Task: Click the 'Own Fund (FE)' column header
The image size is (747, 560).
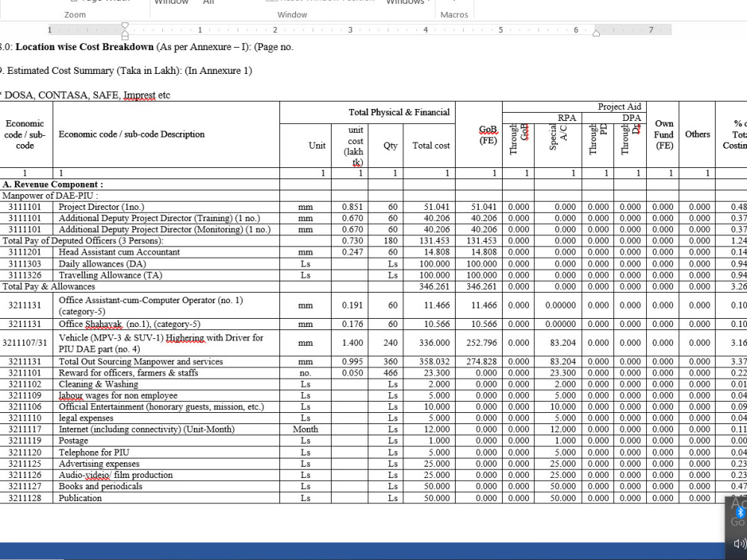Action: [663, 134]
